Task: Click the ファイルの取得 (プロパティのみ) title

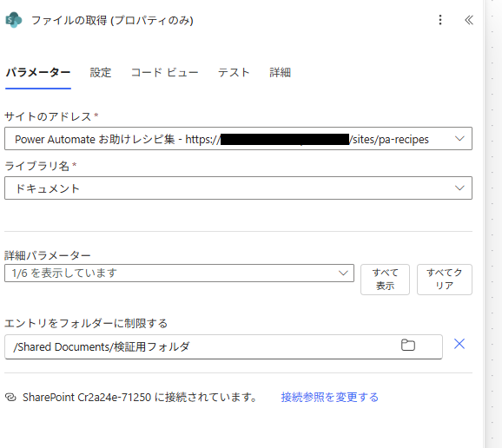Action: click(112, 20)
